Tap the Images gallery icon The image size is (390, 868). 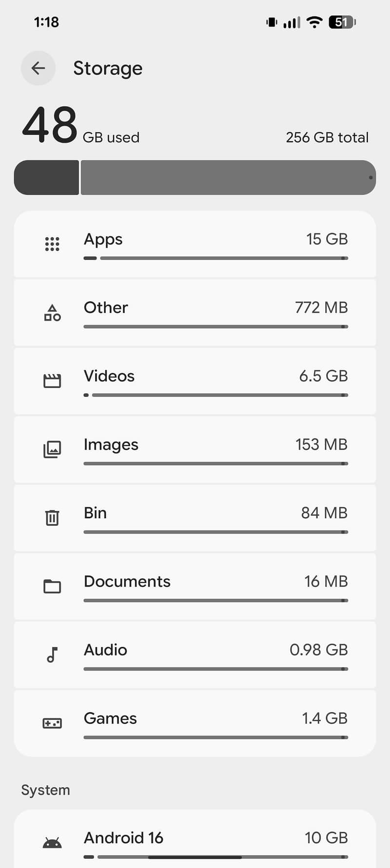52,449
